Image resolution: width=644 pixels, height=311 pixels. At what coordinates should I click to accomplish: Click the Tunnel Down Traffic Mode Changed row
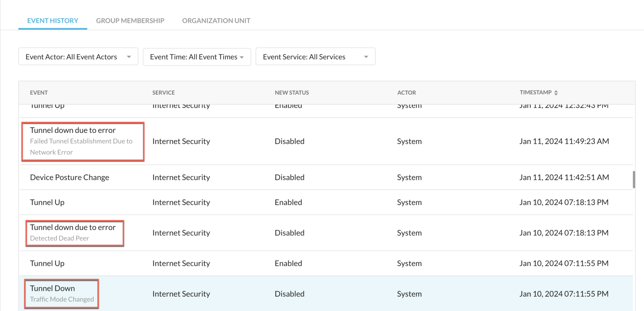point(62,293)
